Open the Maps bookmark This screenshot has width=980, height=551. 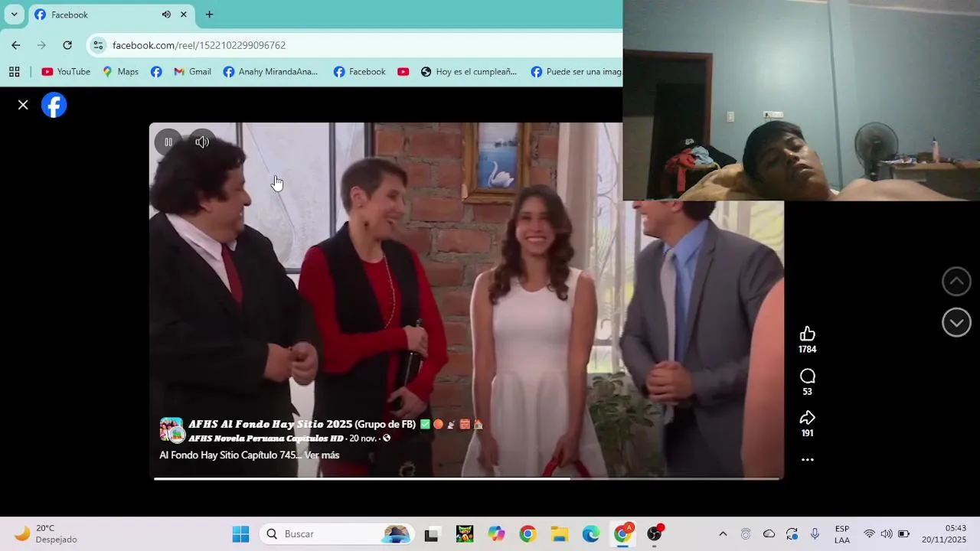point(120,72)
